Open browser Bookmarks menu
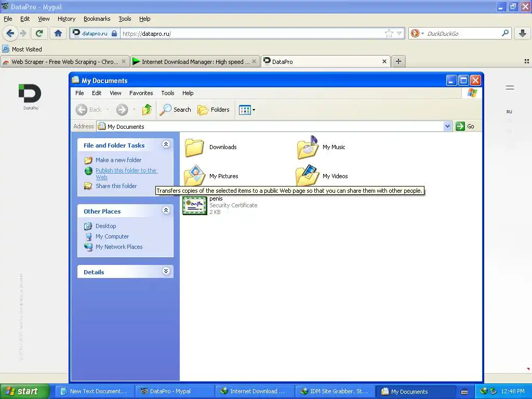The image size is (532, 399). 97,19
